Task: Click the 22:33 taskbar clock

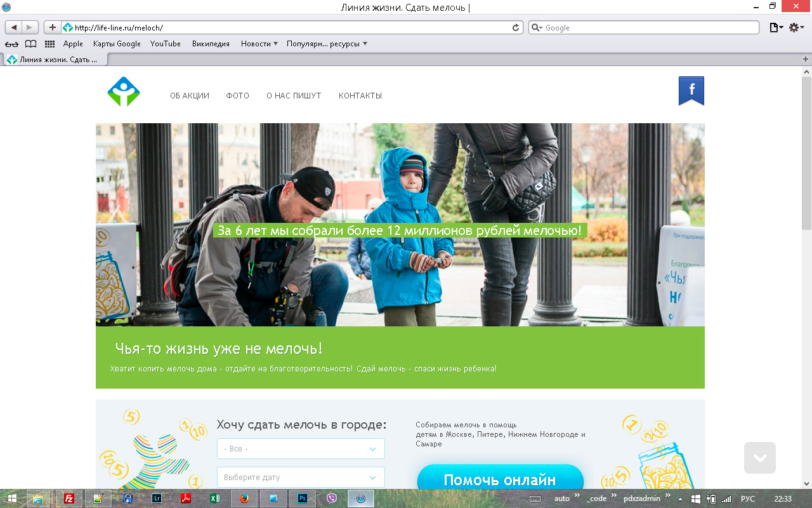Action: pos(783,498)
